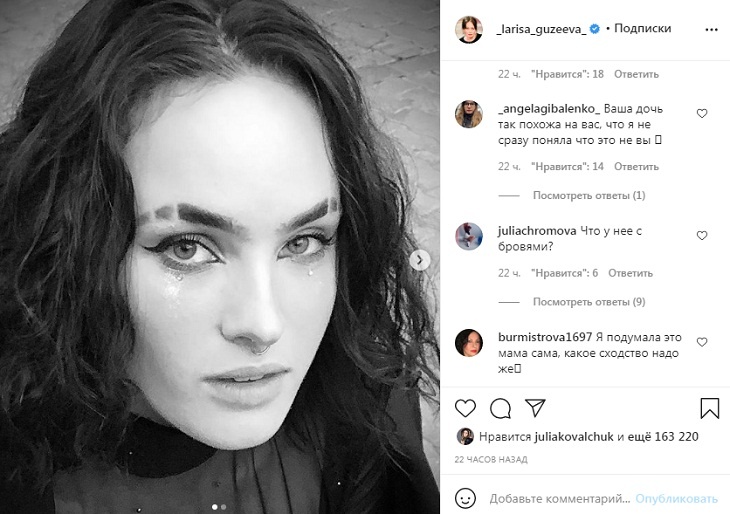This screenshot has height=514, width=730.
Task: Click burmistrova1697 commenter avatar
Action: [468, 343]
